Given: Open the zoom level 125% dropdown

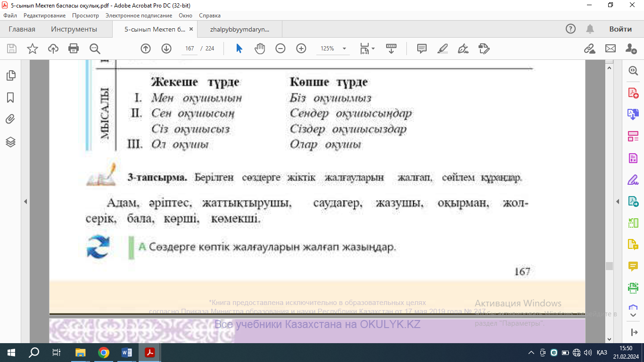Looking at the screenshot, I should point(344,49).
